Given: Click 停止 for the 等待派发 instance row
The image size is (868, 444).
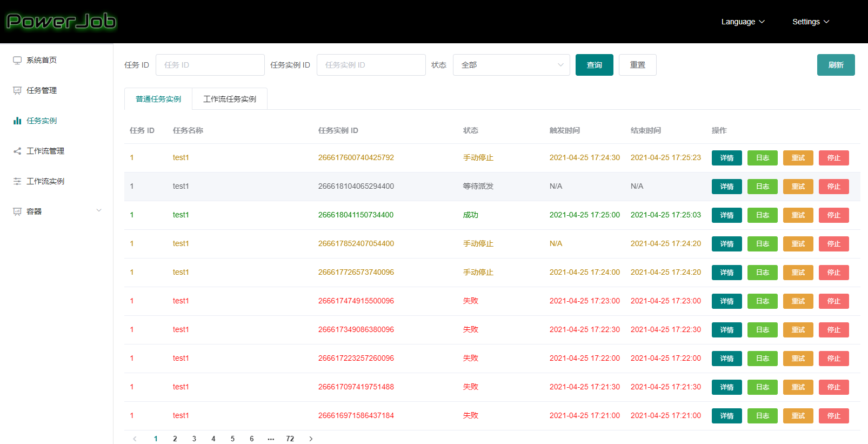Looking at the screenshot, I should [834, 187].
